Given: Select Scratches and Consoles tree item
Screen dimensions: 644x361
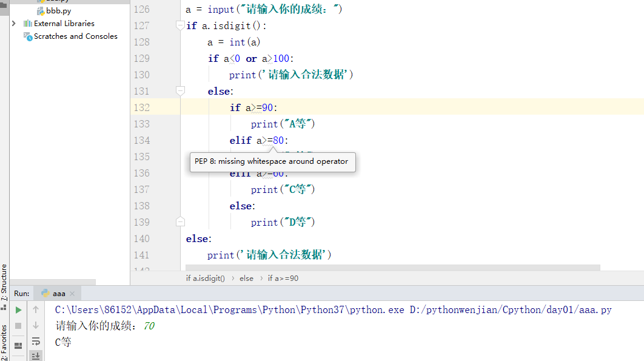Looking at the screenshot, I should coord(76,36).
